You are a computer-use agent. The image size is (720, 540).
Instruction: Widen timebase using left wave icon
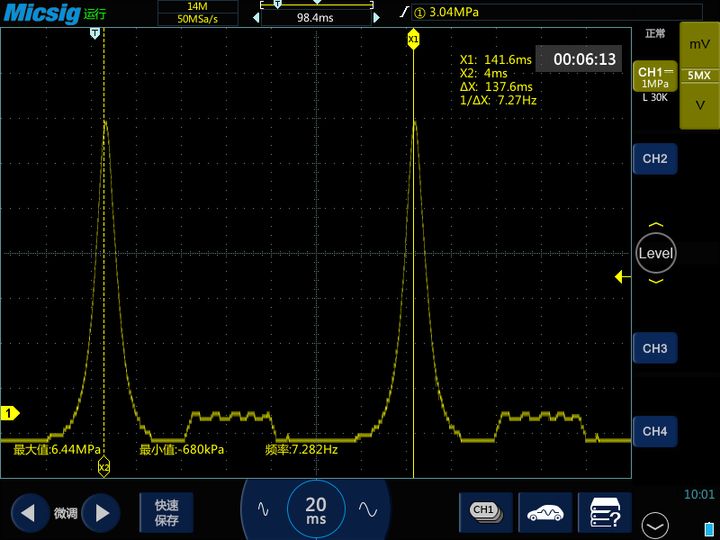pyautogui.click(x=264, y=510)
